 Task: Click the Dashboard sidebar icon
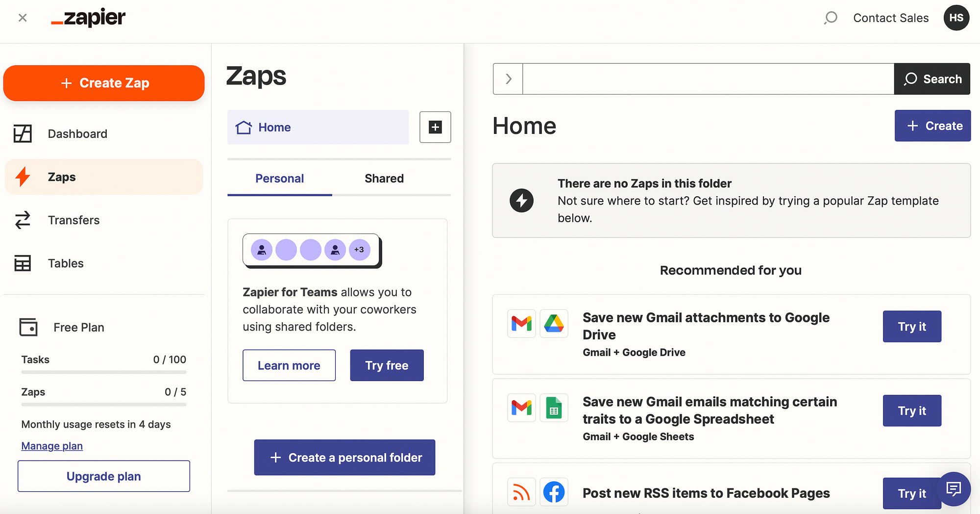click(23, 134)
